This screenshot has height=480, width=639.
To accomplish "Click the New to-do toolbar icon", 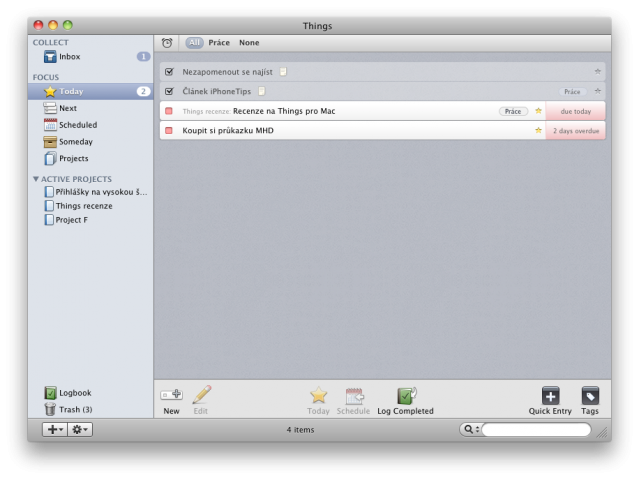I will (171, 394).
